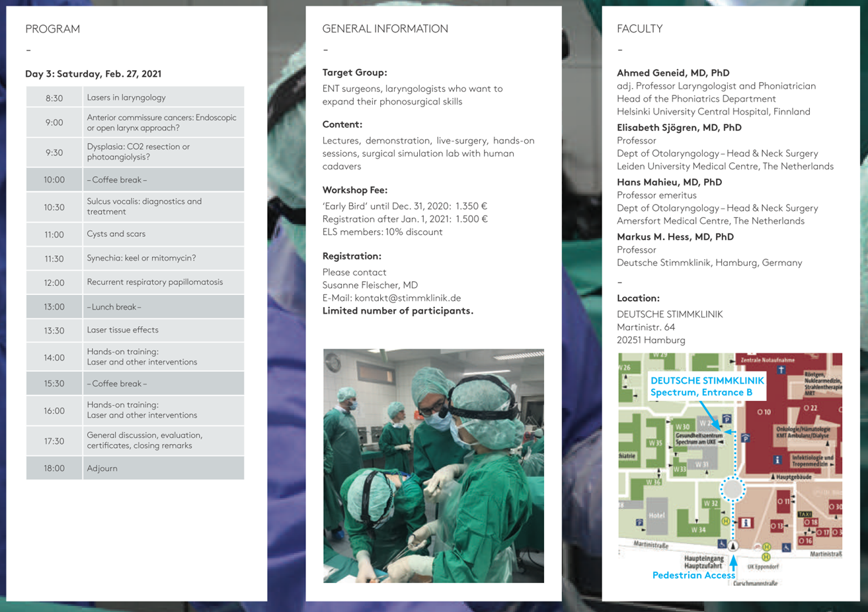Click the wheelchair icon below building O 13

787,547
